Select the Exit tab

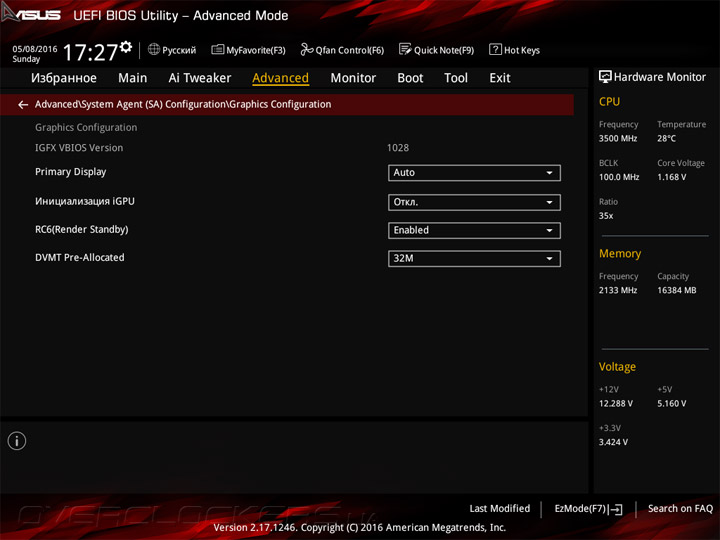tap(500, 78)
